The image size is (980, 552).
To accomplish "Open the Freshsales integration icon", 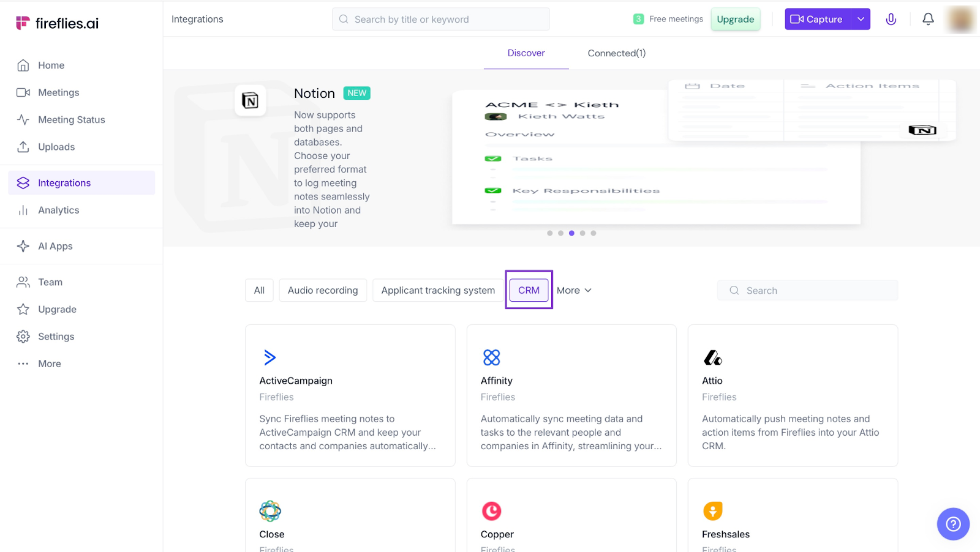I will pyautogui.click(x=713, y=511).
